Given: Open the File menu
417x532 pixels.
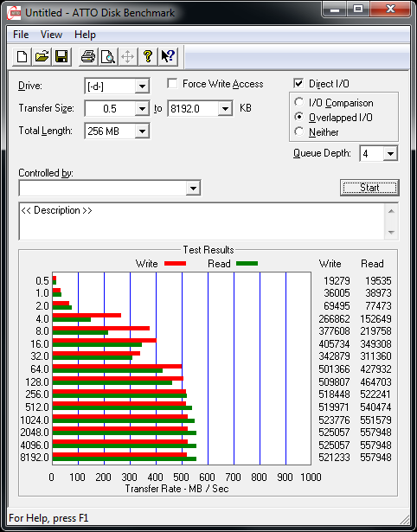Looking at the screenshot, I should [21, 35].
